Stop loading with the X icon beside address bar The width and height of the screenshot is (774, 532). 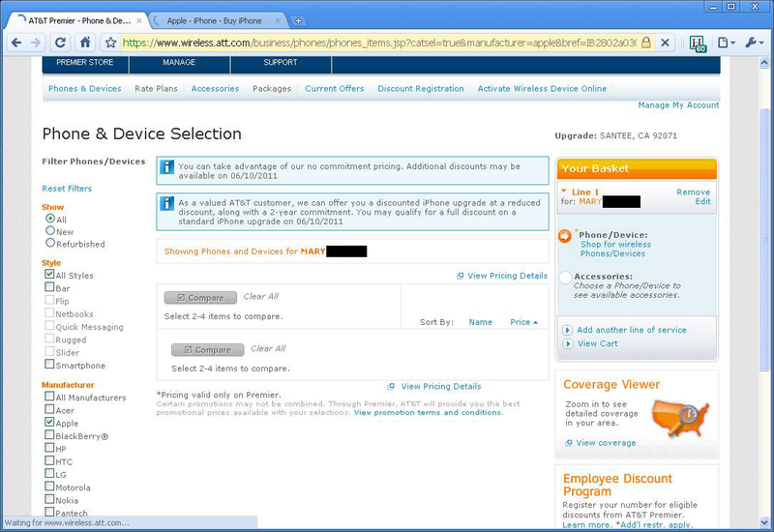(x=665, y=43)
